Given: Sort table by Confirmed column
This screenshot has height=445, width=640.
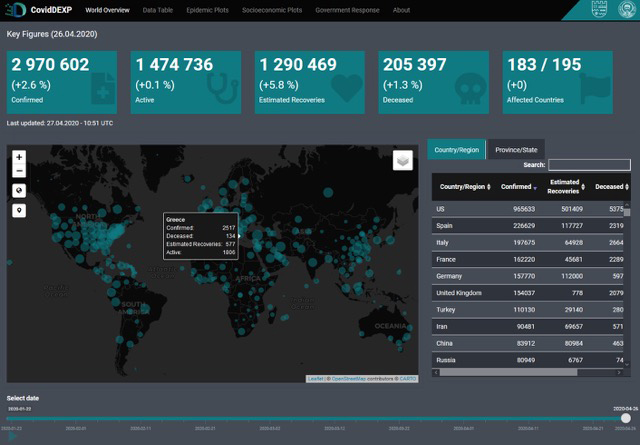Looking at the screenshot, I should pyautogui.click(x=519, y=187).
